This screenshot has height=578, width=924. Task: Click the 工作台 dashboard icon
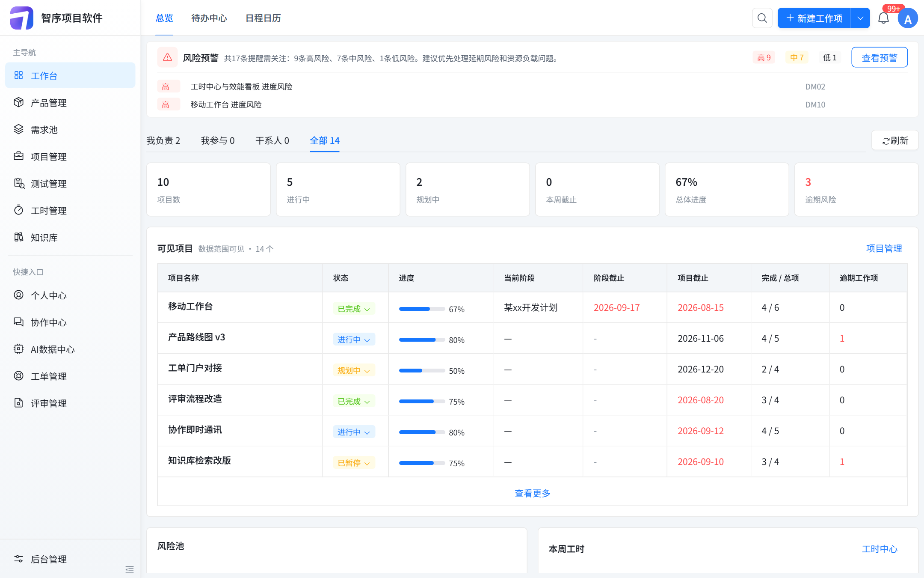[x=18, y=75]
